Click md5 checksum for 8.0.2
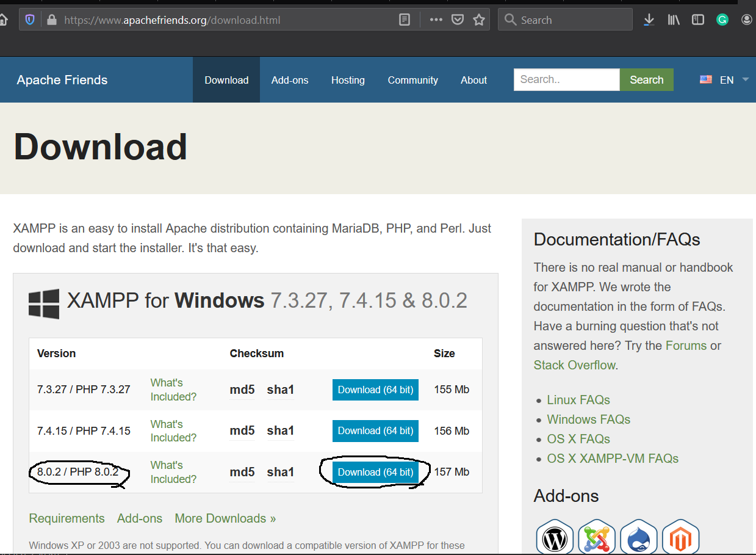Viewport: 756px width, 555px height. pos(242,472)
